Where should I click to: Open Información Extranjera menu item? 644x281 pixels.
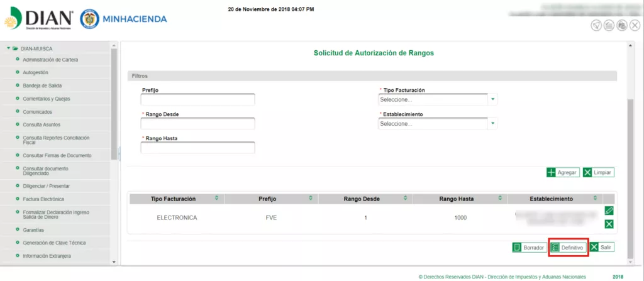(47, 256)
